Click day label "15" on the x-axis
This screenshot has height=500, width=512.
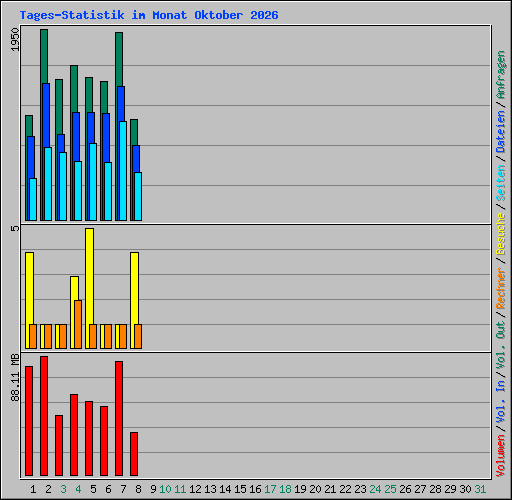[240, 489]
